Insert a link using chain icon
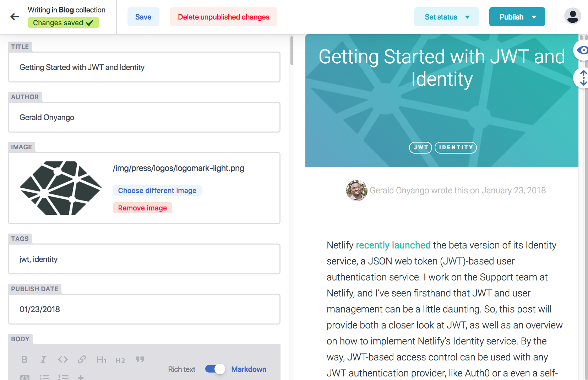 [x=82, y=359]
